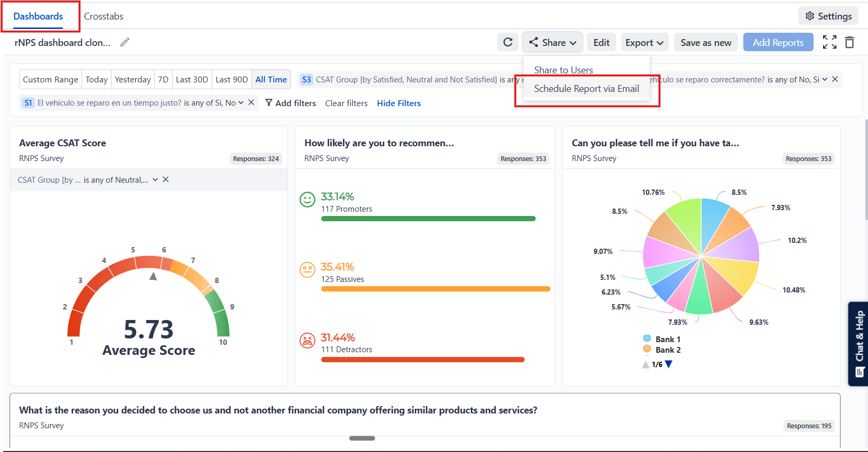Click the Hide Filters link
868x452 pixels.
(x=399, y=103)
